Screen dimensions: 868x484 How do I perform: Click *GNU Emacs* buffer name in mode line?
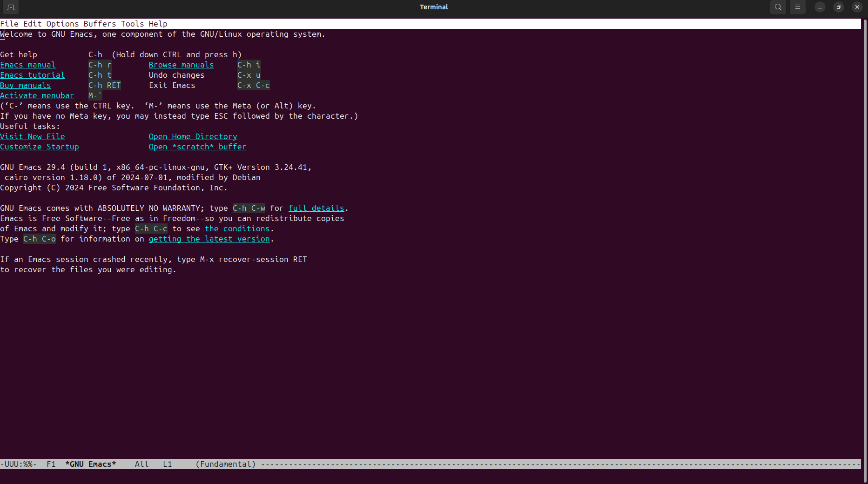(91, 464)
